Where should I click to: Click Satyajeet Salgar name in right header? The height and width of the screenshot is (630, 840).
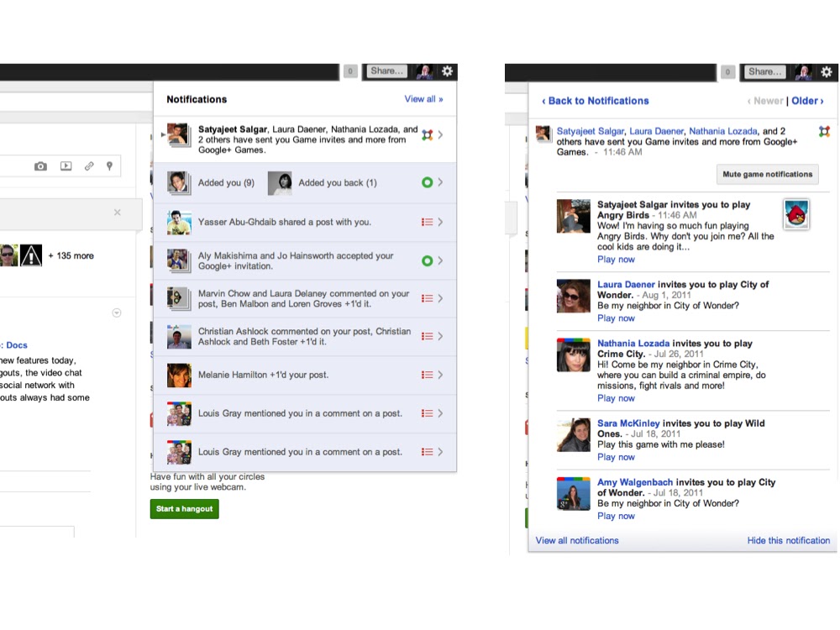coord(590,131)
